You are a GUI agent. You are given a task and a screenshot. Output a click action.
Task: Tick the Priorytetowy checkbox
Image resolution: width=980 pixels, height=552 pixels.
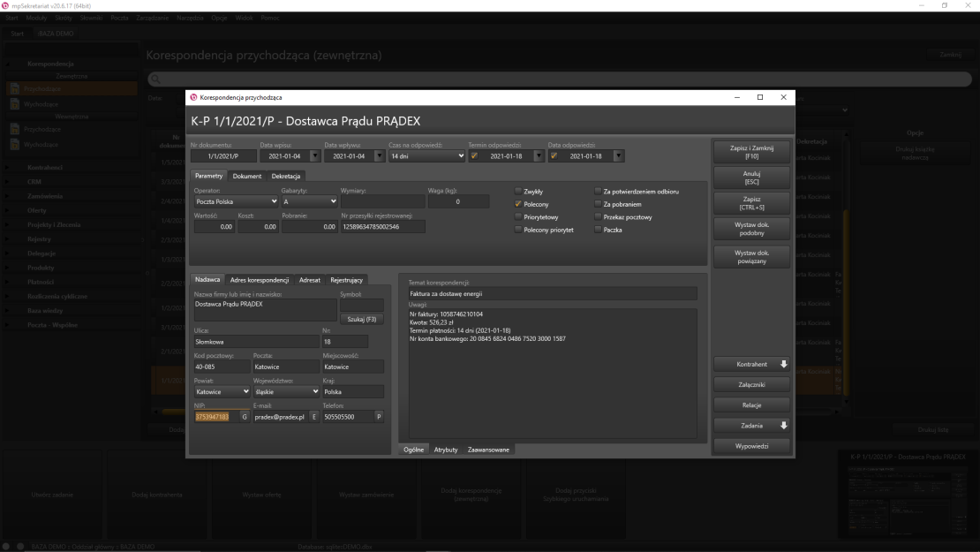(518, 217)
